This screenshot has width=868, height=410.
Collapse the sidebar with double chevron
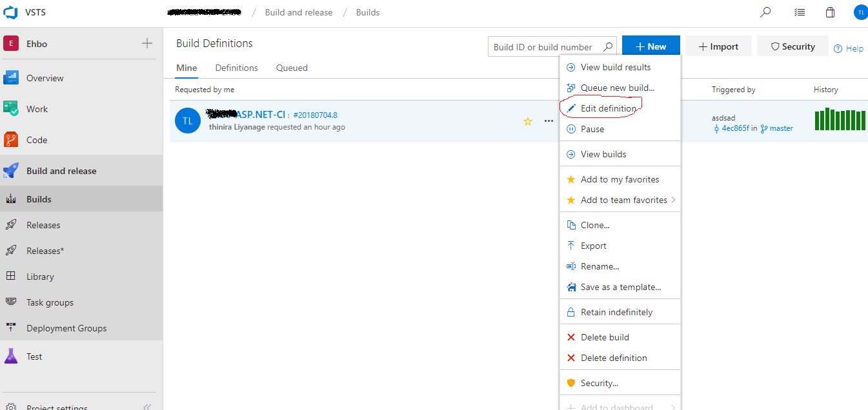147,407
